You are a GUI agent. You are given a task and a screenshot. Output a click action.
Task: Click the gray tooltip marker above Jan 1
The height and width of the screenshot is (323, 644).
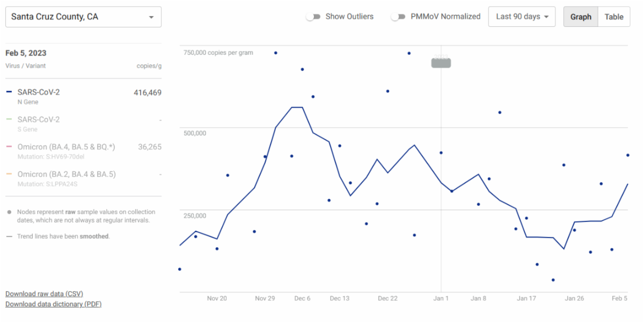(x=441, y=63)
